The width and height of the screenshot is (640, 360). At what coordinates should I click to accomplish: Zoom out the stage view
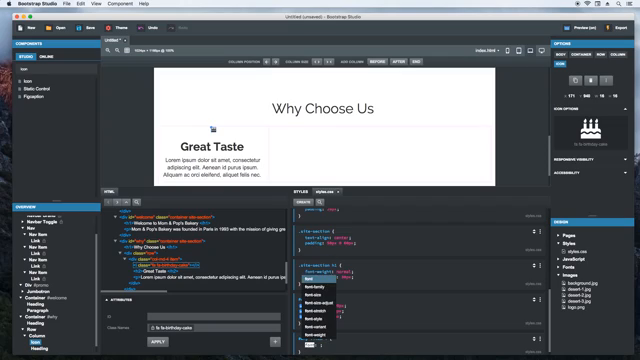click(x=117, y=50)
